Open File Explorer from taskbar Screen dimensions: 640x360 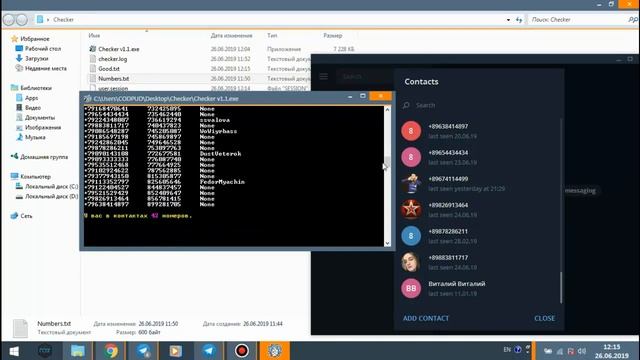pyautogui.click(x=78, y=351)
